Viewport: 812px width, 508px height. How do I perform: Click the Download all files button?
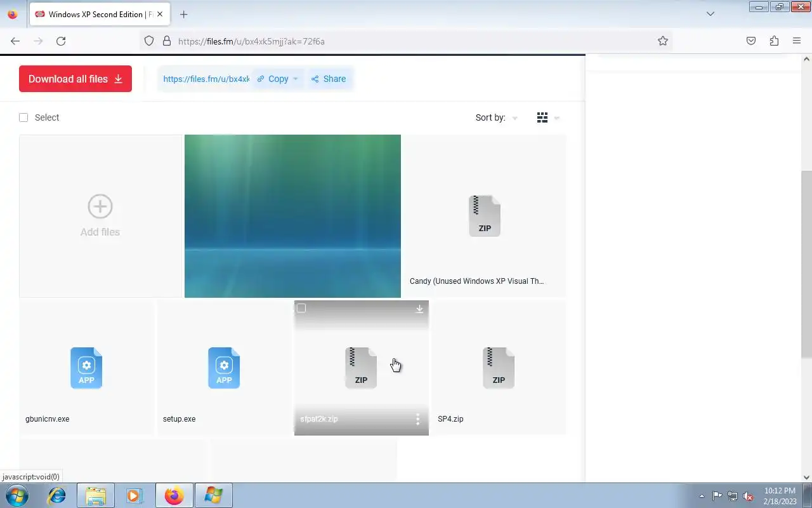tap(75, 79)
